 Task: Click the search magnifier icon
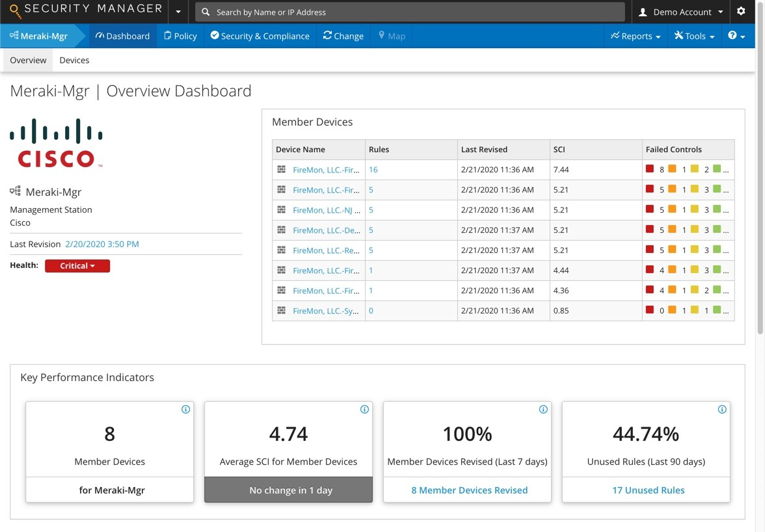pyautogui.click(x=206, y=12)
